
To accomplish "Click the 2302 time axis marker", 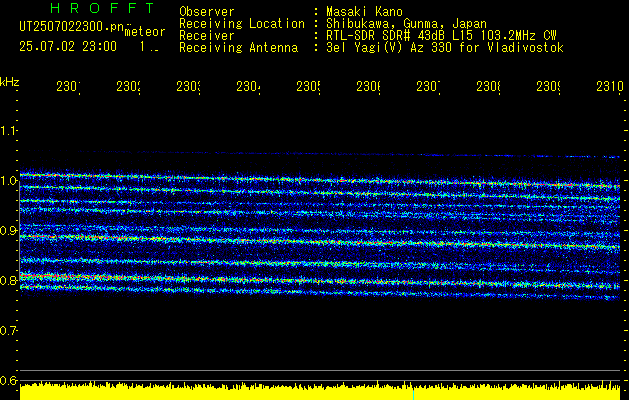I will coord(128,86).
